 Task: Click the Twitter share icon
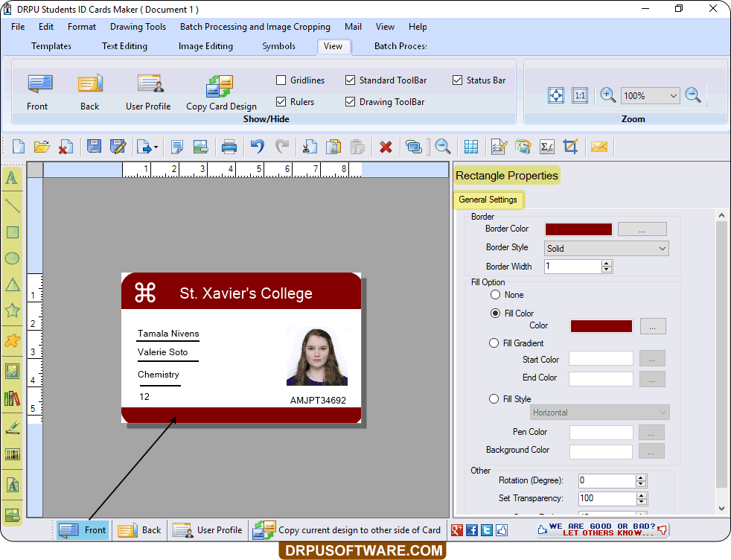(x=487, y=530)
